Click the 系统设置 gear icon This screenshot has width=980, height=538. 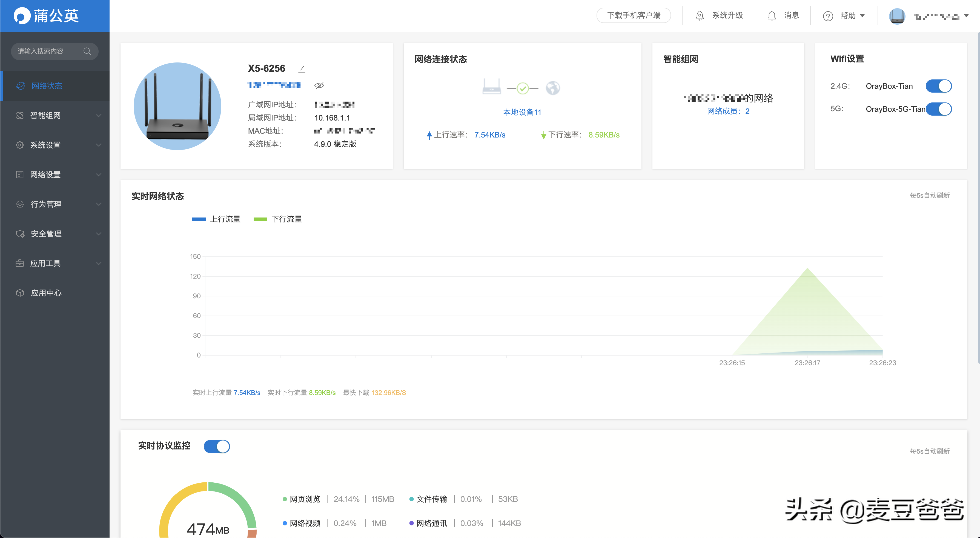pos(20,145)
